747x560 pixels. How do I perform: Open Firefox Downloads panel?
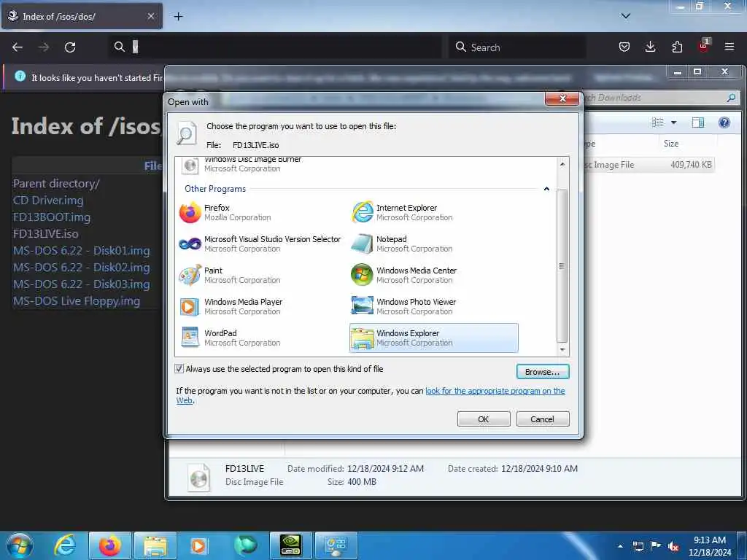click(650, 47)
